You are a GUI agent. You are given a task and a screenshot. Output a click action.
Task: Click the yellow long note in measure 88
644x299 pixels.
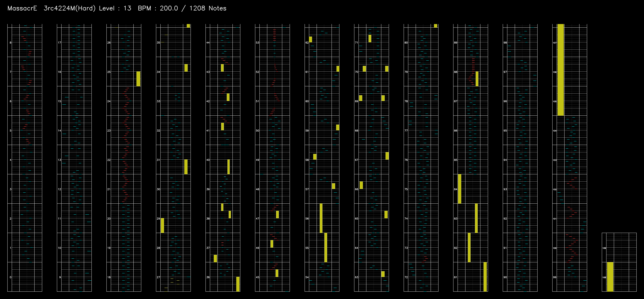tap(477, 79)
